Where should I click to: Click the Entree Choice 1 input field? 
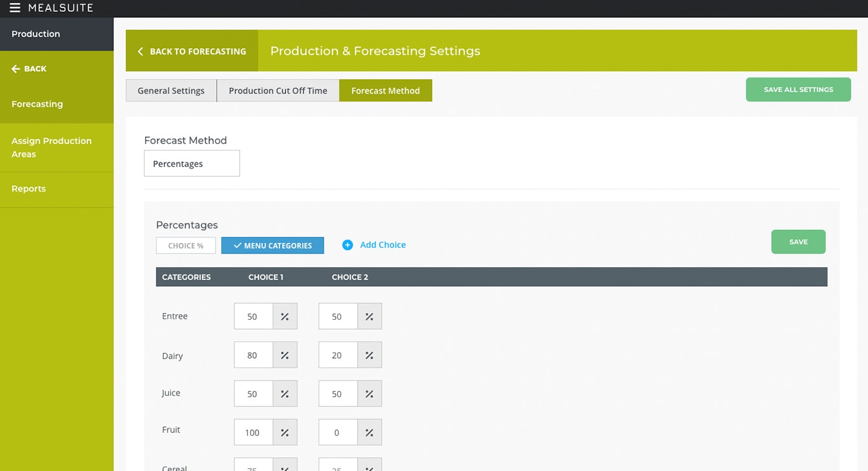pos(253,317)
